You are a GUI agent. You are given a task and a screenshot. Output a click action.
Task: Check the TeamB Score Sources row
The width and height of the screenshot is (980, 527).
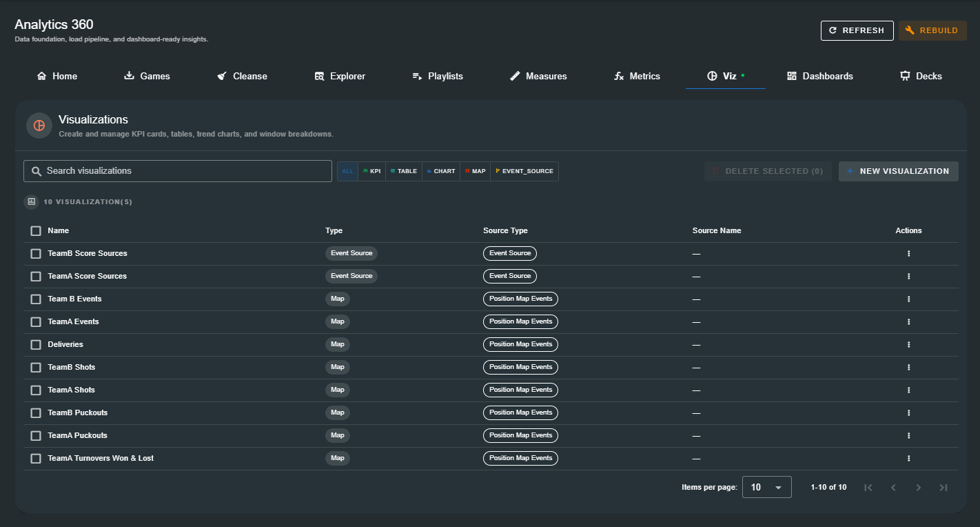(x=36, y=254)
